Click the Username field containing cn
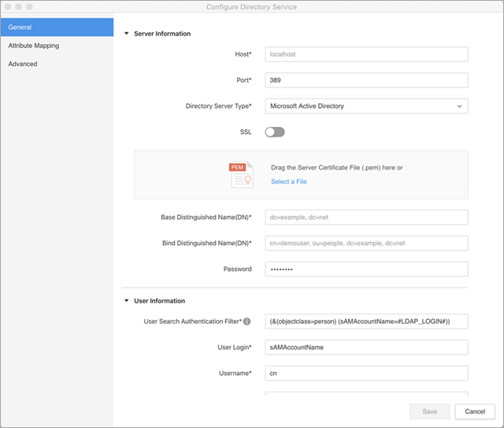The width and height of the screenshot is (504, 428). click(366, 373)
